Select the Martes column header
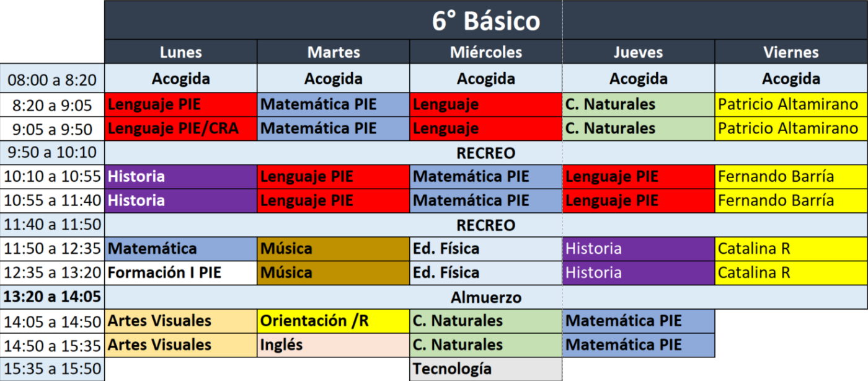Image resolution: width=868 pixels, height=381 pixels. click(x=334, y=53)
